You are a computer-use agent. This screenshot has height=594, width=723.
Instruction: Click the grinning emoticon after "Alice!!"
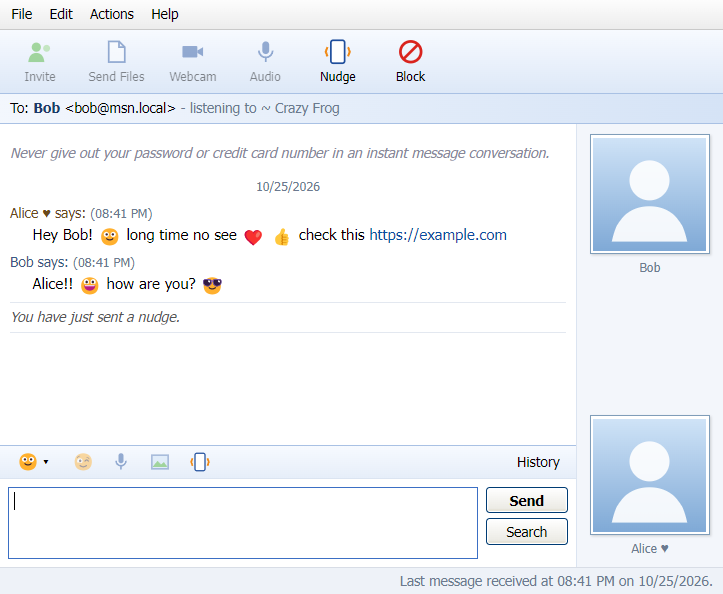[90, 285]
